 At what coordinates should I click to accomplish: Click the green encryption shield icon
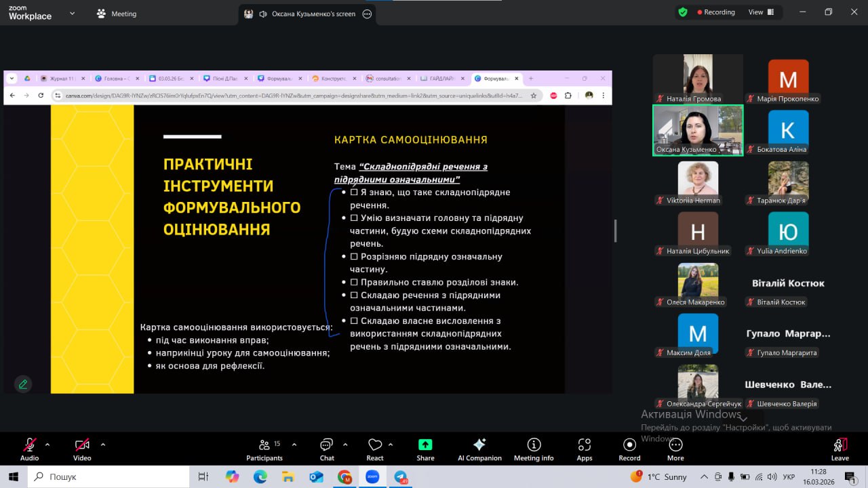click(683, 12)
